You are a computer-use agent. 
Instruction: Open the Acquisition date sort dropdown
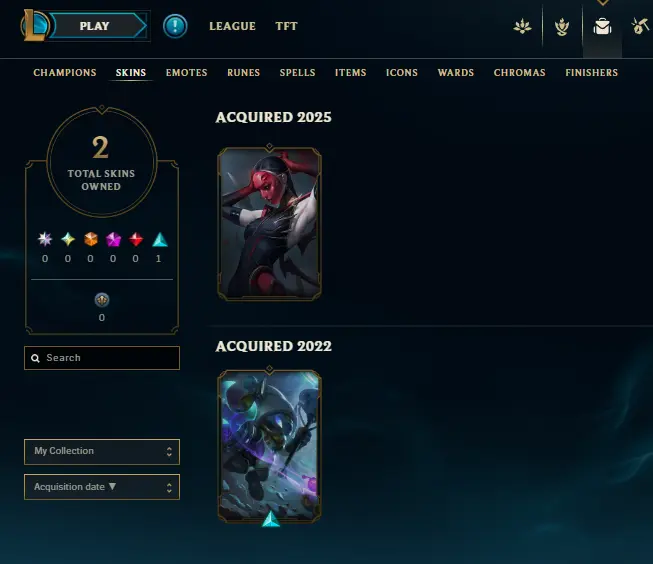point(102,487)
